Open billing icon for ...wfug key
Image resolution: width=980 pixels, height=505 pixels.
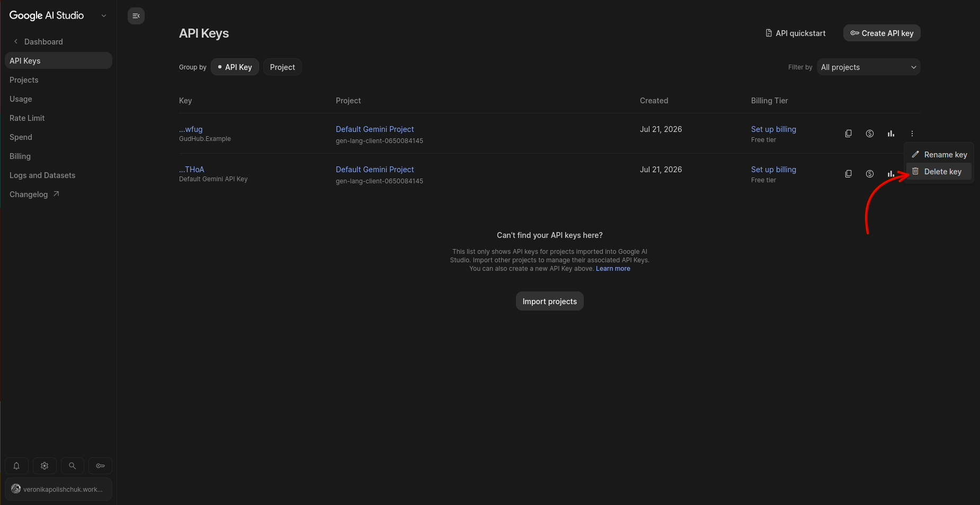(x=869, y=134)
